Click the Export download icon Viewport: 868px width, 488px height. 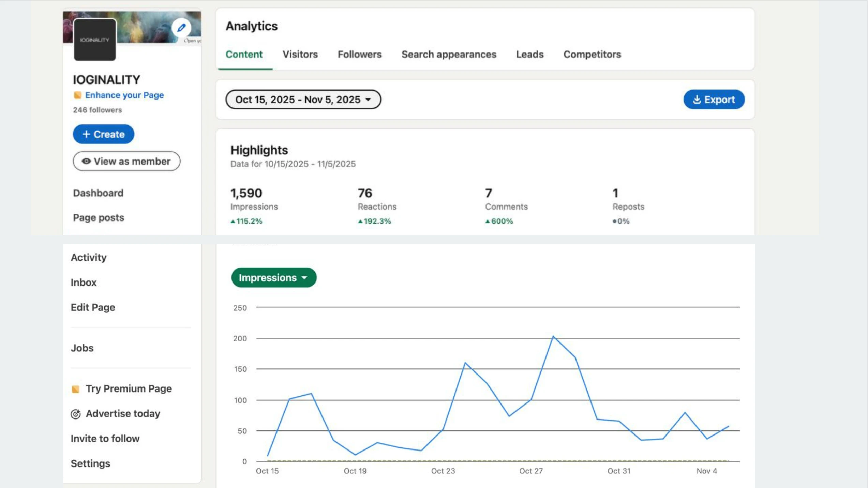point(697,100)
